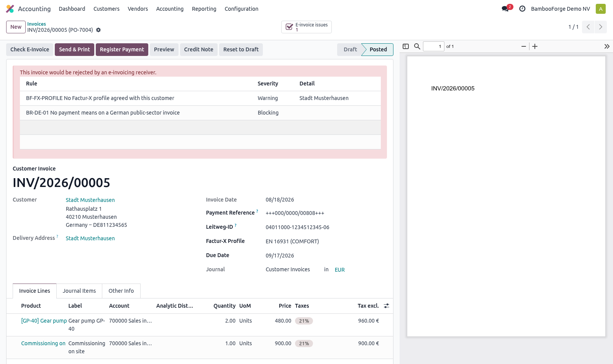This screenshot has height=364, width=613.
Task: Open the Configuration menu
Action: click(241, 9)
